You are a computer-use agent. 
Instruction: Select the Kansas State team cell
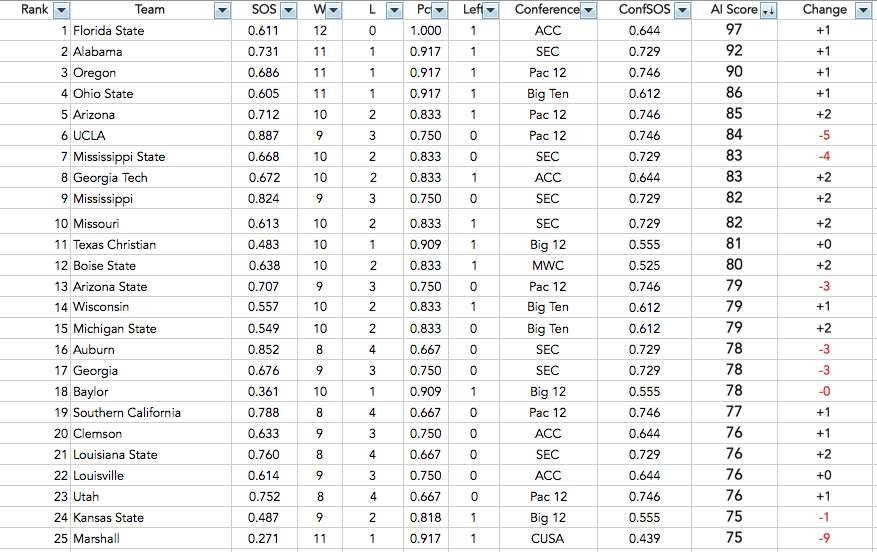pyautogui.click(x=151, y=517)
